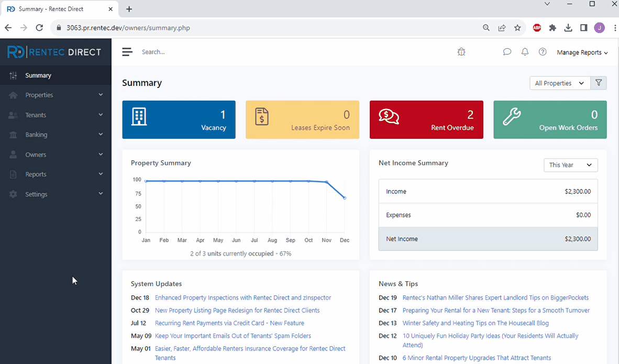Open the All Properties dropdown
Image resolution: width=619 pixels, height=364 pixels.
[x=560, y=83]
